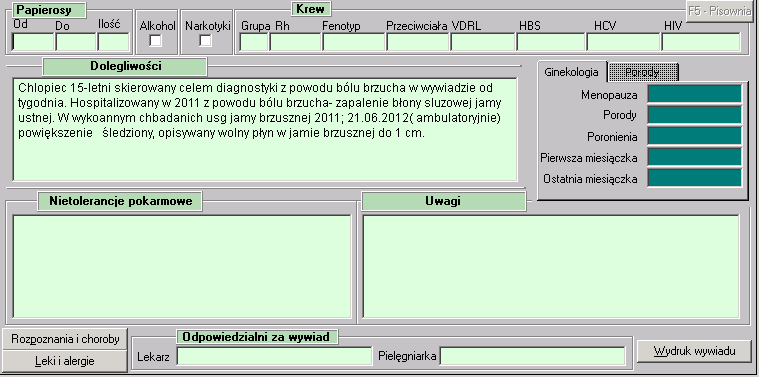Click the Rh blood field
Viewport: 759px width, 377px height.
coord(295,42)
